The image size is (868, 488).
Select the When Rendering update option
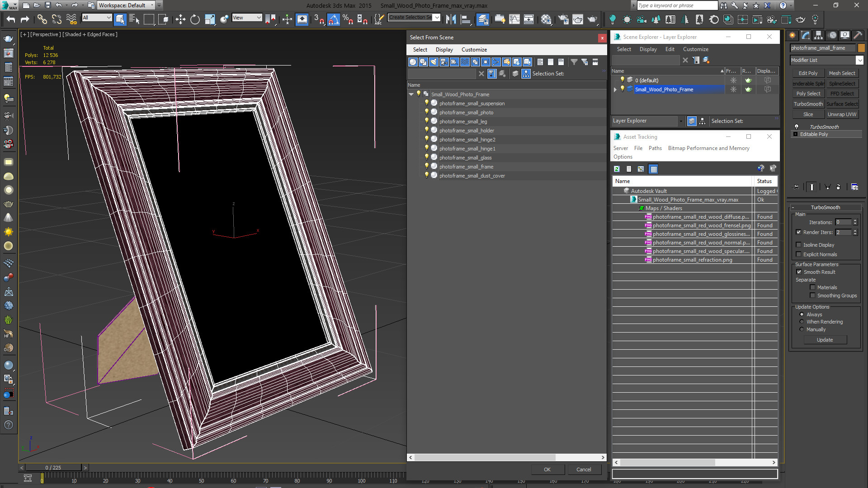802,322
